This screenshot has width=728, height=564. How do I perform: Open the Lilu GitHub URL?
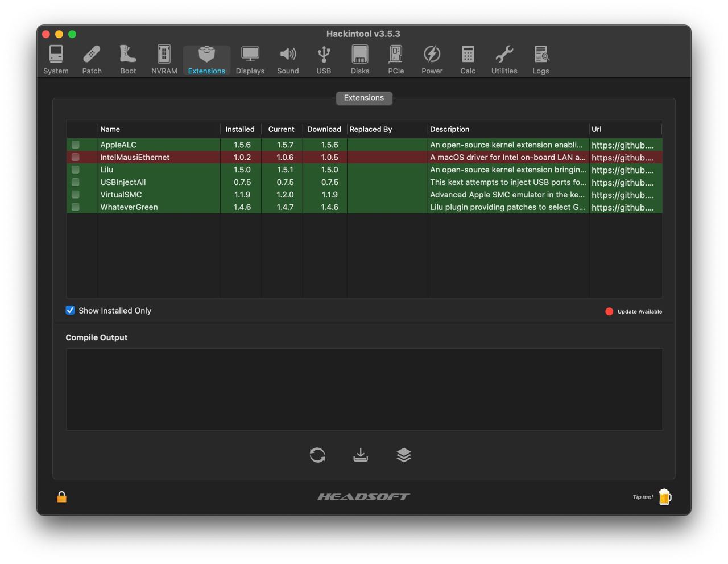coord(623,170)
